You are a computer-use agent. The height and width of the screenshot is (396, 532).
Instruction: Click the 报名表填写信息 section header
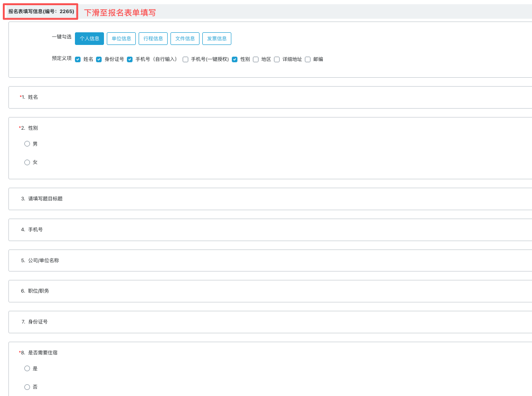click(x=41, y=12)
